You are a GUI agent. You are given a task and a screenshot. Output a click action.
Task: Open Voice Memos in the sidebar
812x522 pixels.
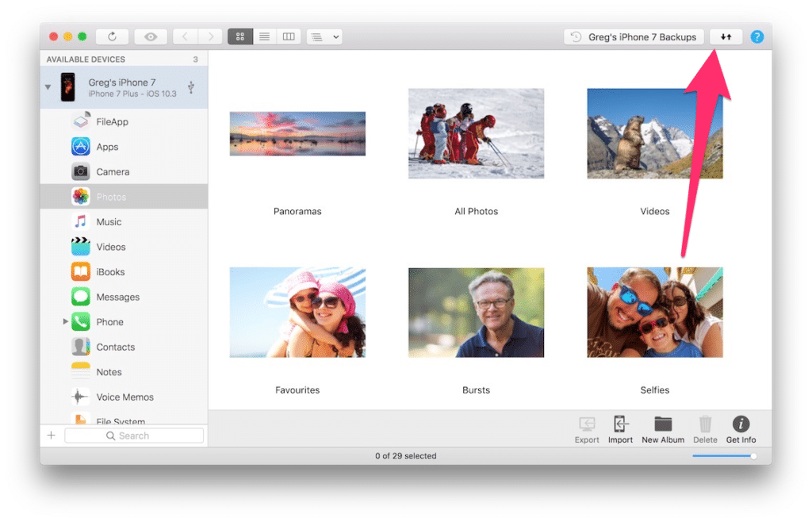click(x=124, y=397)
